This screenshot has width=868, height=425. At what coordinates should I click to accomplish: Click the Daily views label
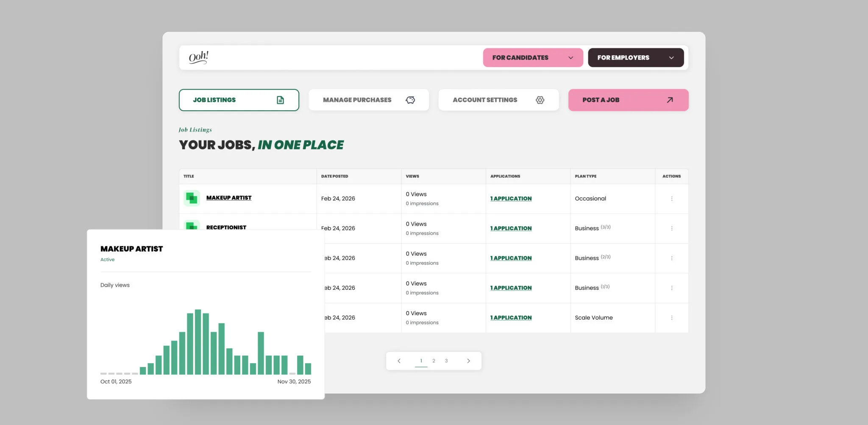click(x=115, y=285)
